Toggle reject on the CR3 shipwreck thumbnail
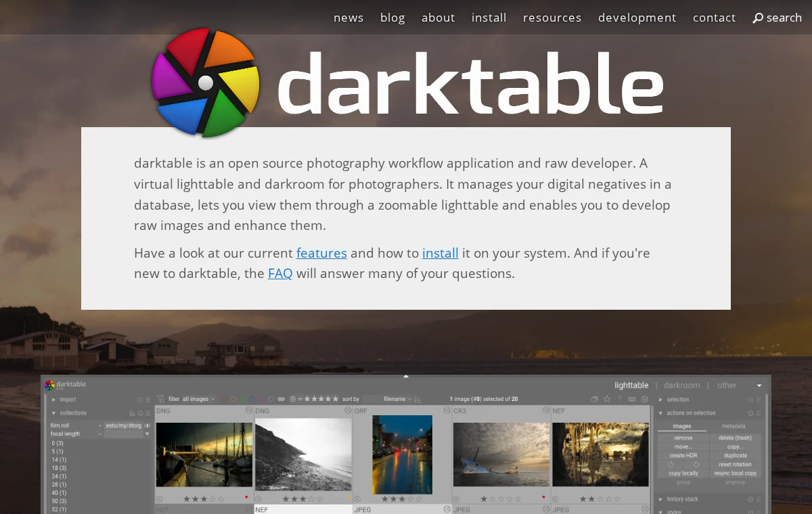The height and width of the screenshot is (514, 812). (x=456, y=499)
